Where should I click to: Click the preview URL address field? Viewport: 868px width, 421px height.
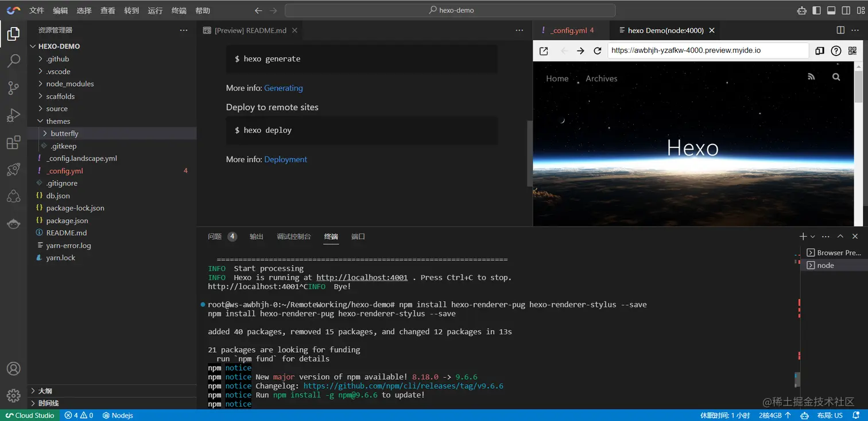point(708,50)
